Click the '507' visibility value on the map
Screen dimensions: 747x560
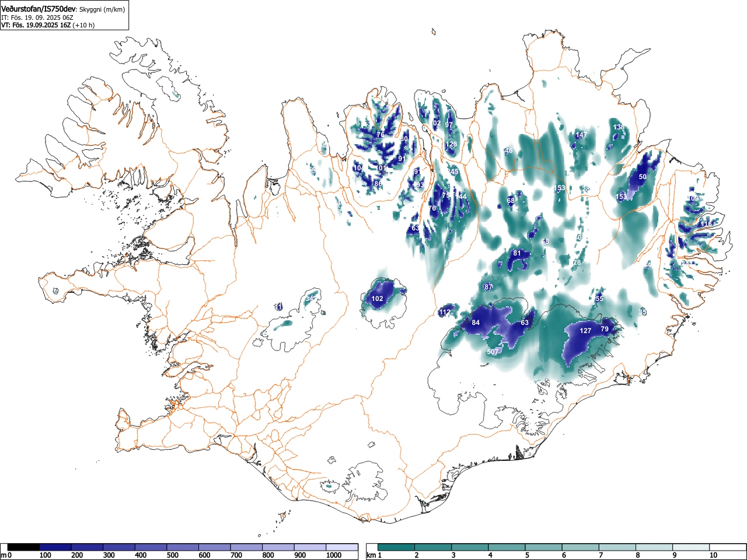tap(493, 352)
